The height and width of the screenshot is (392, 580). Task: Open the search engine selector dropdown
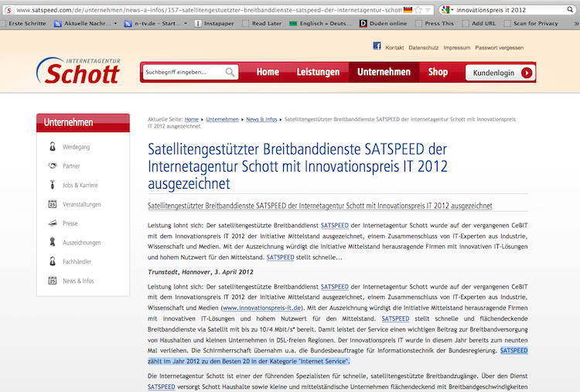click(x=452, y=10)
